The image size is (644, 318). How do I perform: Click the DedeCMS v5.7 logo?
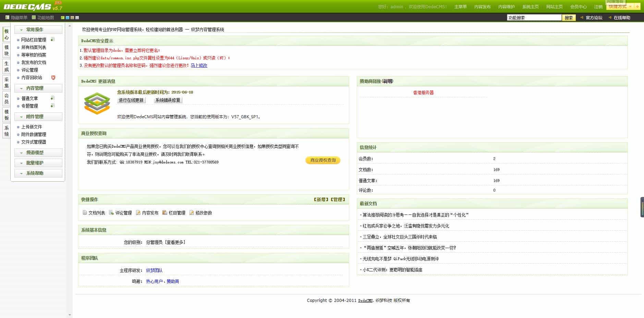33,6
